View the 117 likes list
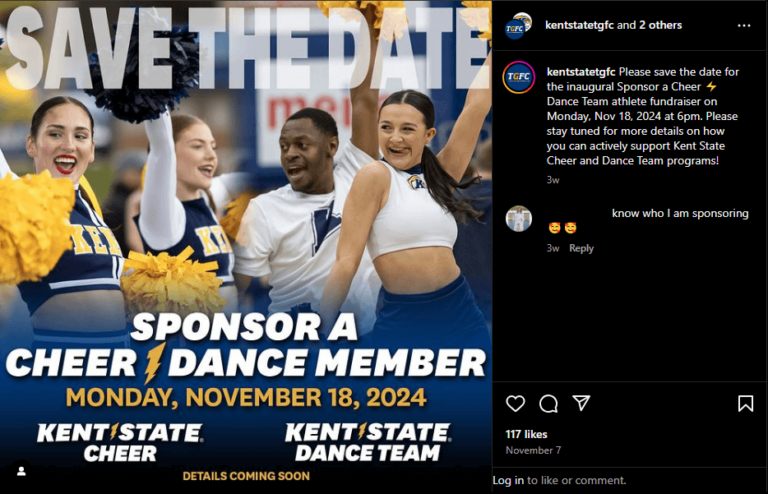 click(x=526, y=434)
